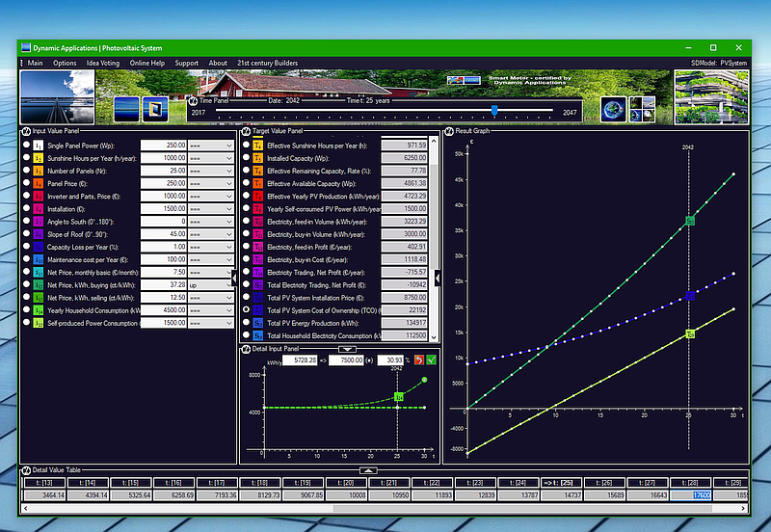Screen dimensions: 771x532
Task: Select the Slope of Roof radio button
Action: [x=27, y=233]
